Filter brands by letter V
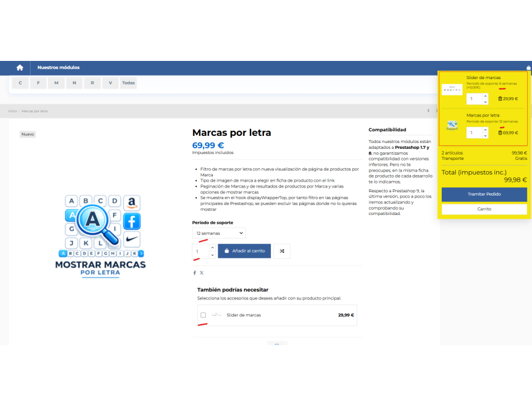 [x=110, y=83]
